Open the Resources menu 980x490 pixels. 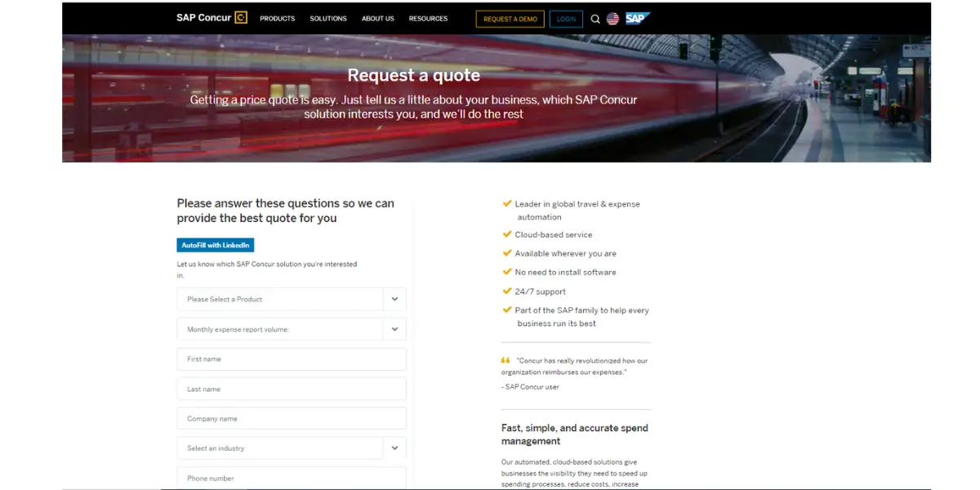pyautogui.click(x=428, y=19)
